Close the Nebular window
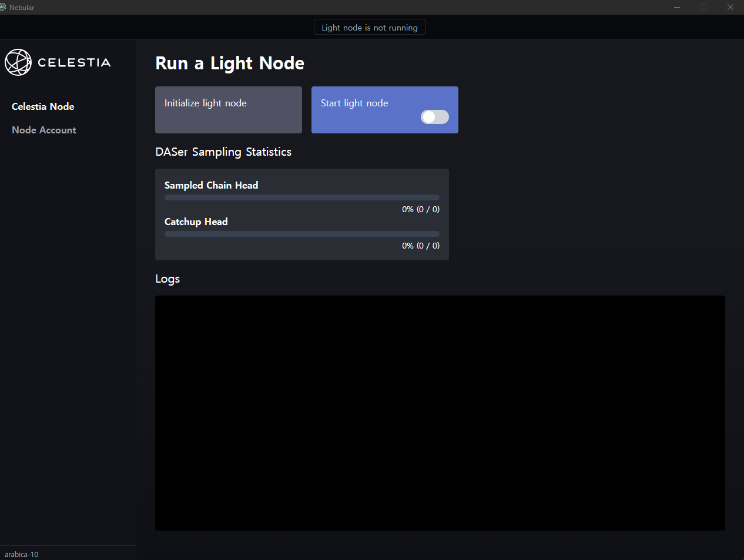Viewport: 744px width, 560px height. [x=730, y=7]
